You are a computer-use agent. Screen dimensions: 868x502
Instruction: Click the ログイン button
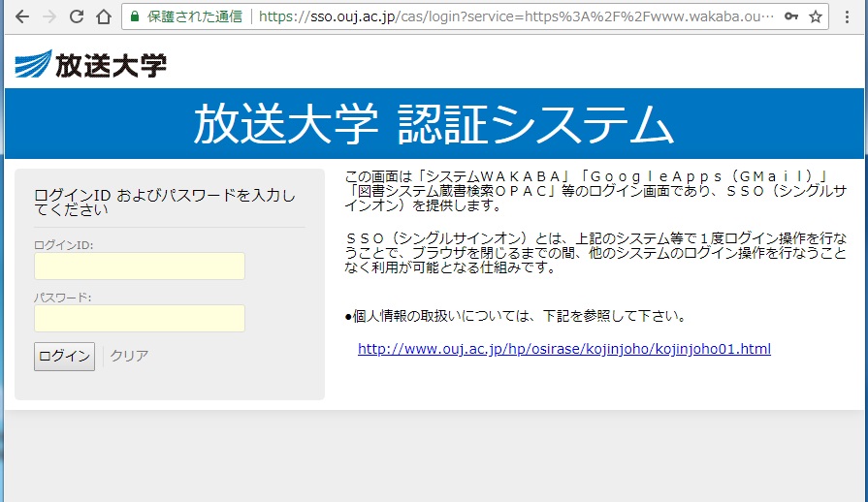(64, 356)
